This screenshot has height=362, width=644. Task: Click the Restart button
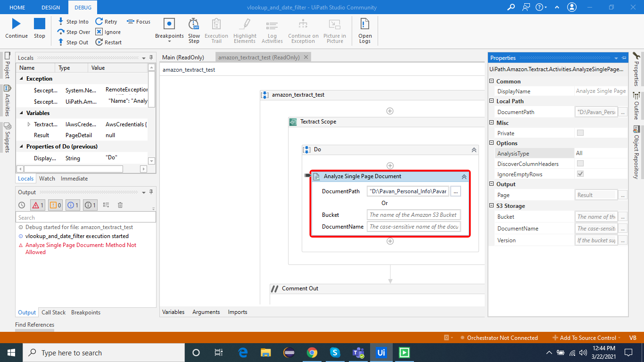pyautogui.click(x=108, y=42)
